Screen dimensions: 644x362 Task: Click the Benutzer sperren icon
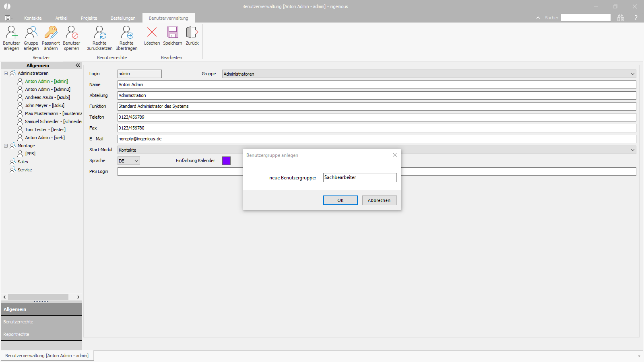72,32
